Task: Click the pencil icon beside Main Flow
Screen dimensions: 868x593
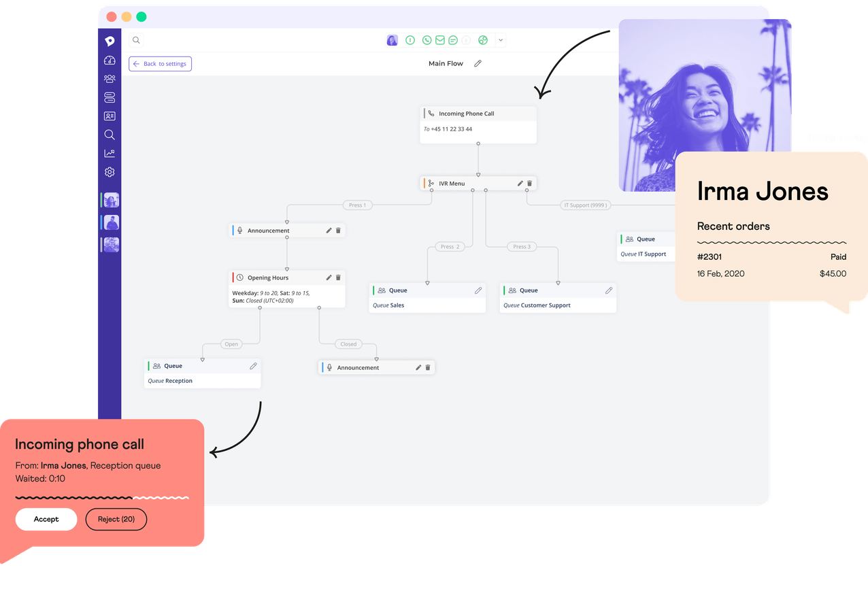Action: (x=478, y=63)
